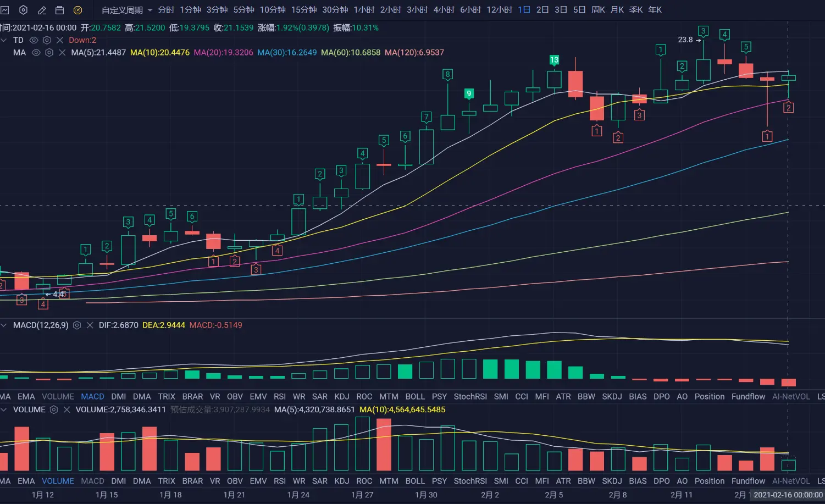Select the 5分钟 timeframe
The height and width of the screenshot is (504, 825).
click(244, 10)
